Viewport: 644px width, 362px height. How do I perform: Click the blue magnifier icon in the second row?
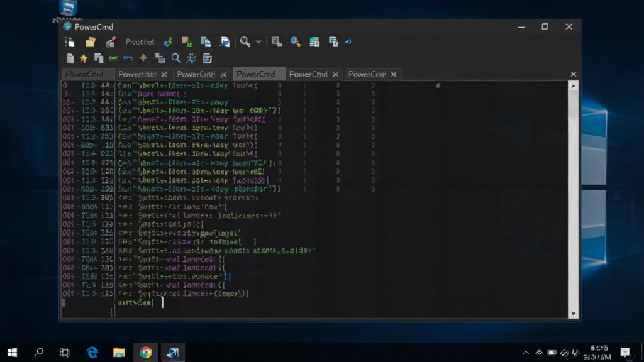pyautogui.click(x=176, y=58)
